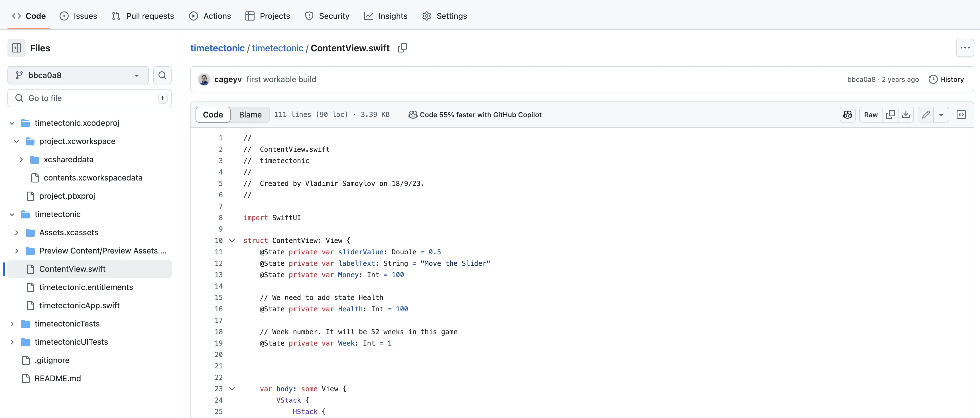Open the symbols panel with the code icon
Image resolution: width=980 pixels, height=418 pixels.
[x=961, y=115]
